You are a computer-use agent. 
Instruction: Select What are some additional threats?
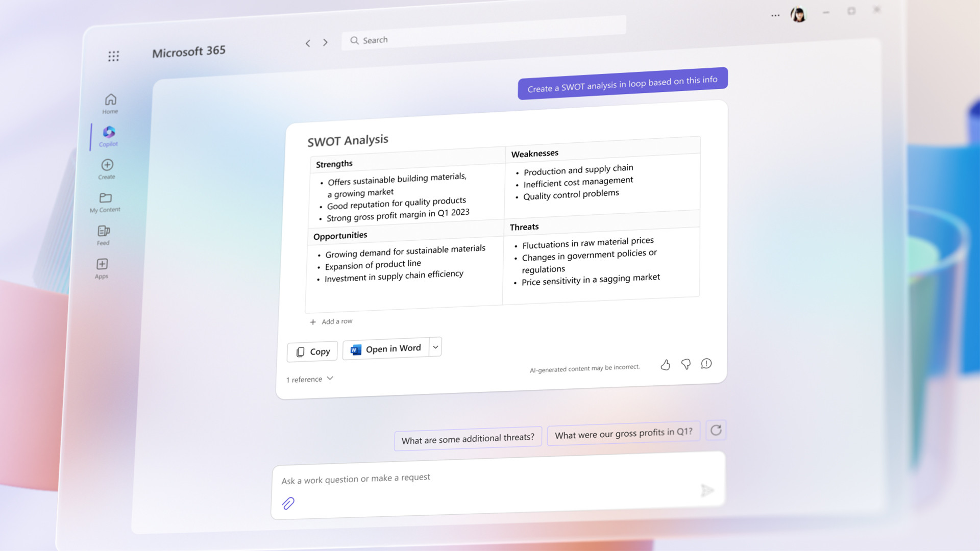point(467,438)
